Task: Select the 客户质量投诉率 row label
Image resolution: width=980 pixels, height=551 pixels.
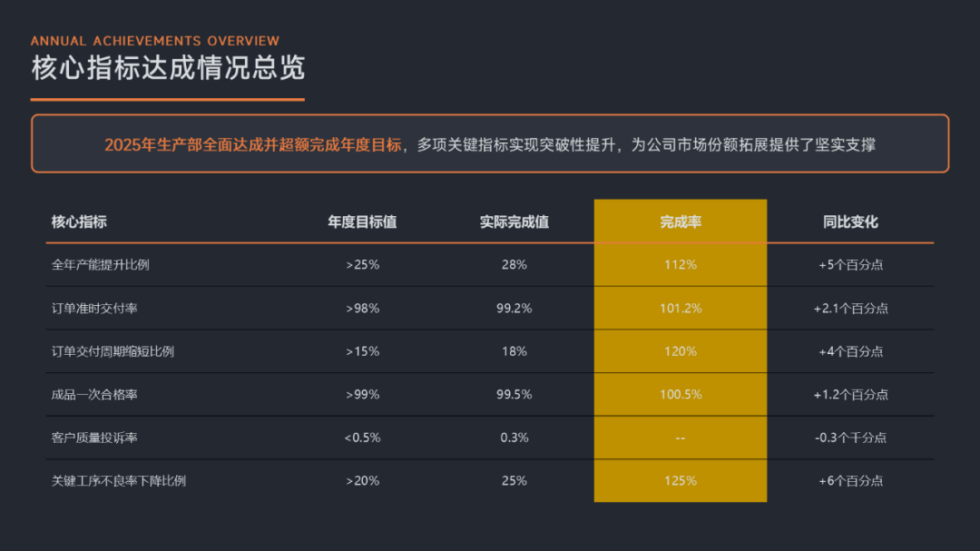Action: (x=94, y=438)
